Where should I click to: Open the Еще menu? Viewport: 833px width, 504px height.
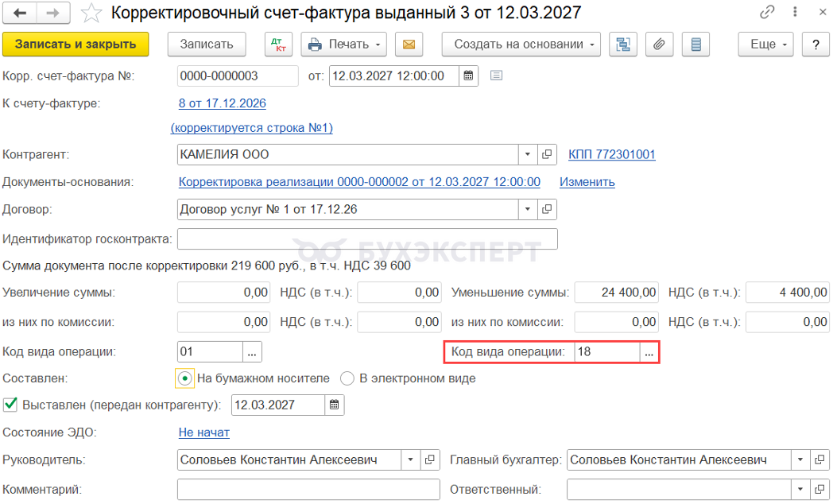point(765,45)
